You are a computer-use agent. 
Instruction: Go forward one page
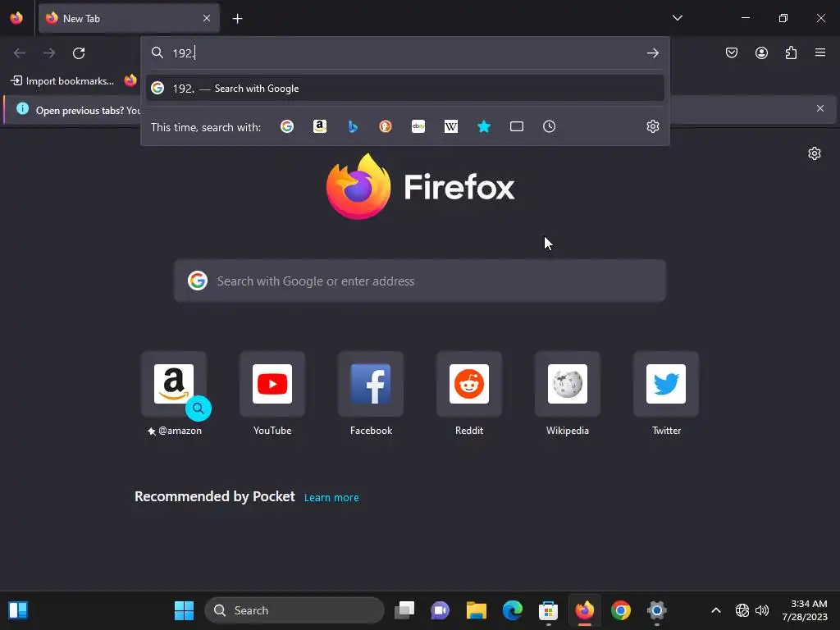point(49,53)
